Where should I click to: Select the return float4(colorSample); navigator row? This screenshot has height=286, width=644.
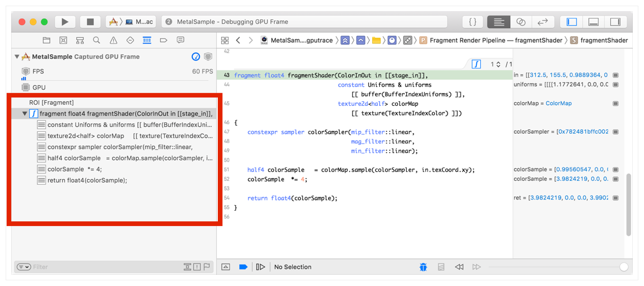[114, 180]
